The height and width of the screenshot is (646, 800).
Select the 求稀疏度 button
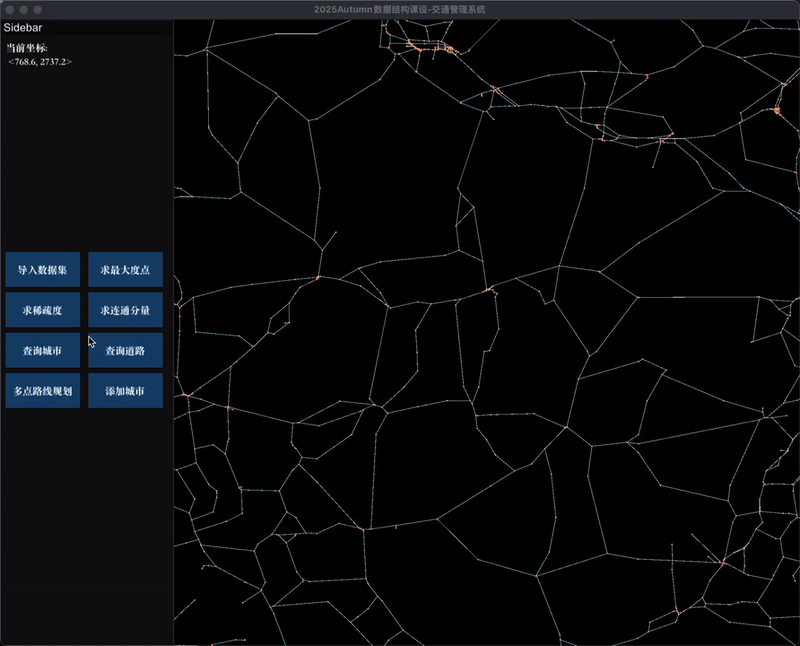43,310
